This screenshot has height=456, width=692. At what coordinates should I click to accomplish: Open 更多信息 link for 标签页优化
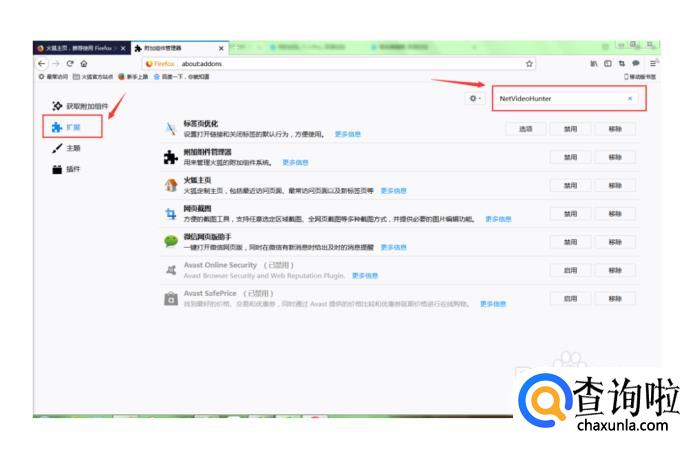click(x=348, y=134)
